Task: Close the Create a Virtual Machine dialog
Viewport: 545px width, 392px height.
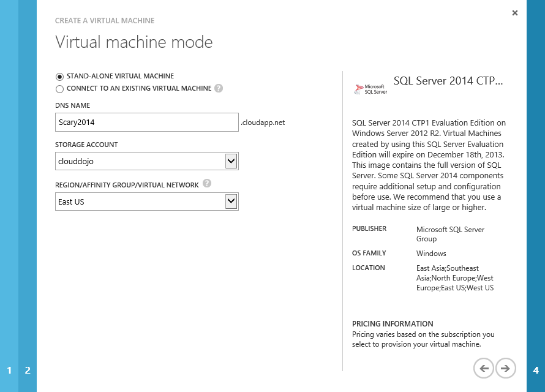Action: (515, 13)
